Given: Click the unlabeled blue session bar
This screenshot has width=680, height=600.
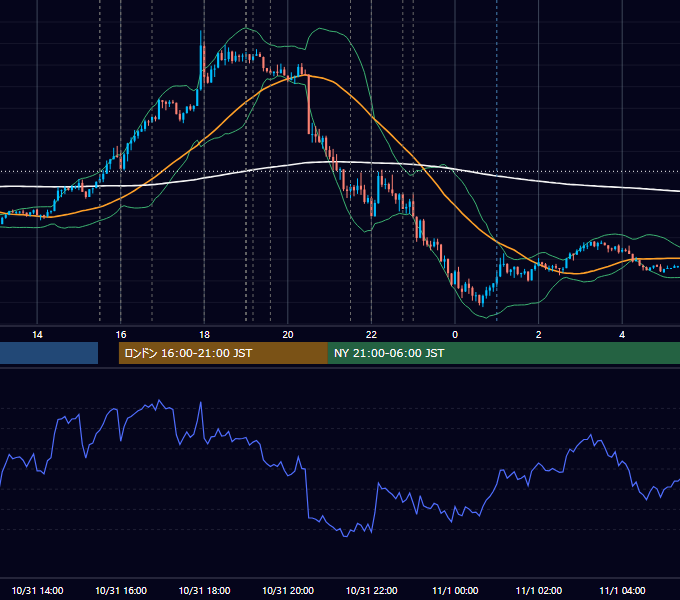Looking at the screenshot, I should [x=49, y=353].
